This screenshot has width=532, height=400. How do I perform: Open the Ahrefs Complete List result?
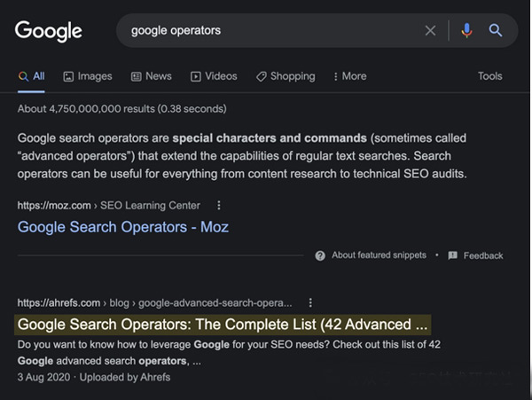click(223, 324)
